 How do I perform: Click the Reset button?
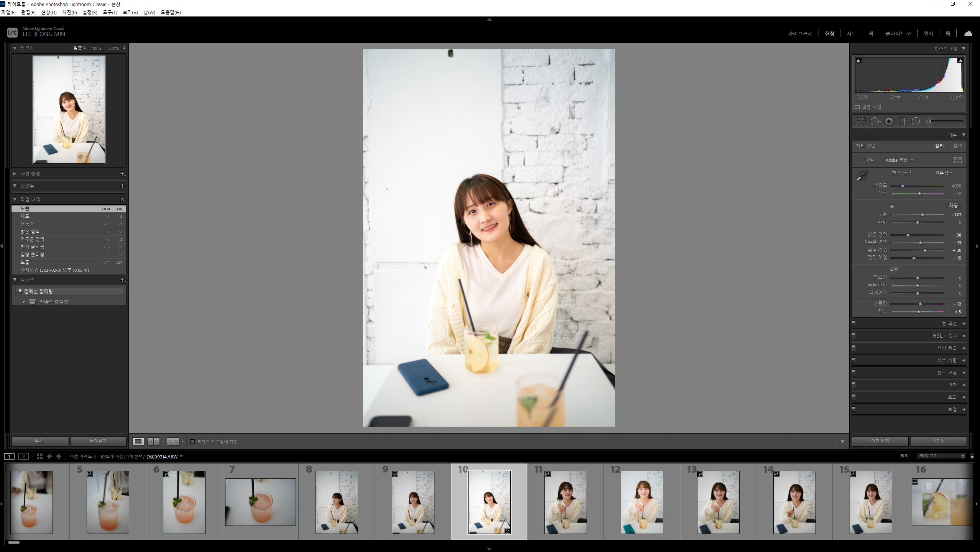click(x=938, y=441)
